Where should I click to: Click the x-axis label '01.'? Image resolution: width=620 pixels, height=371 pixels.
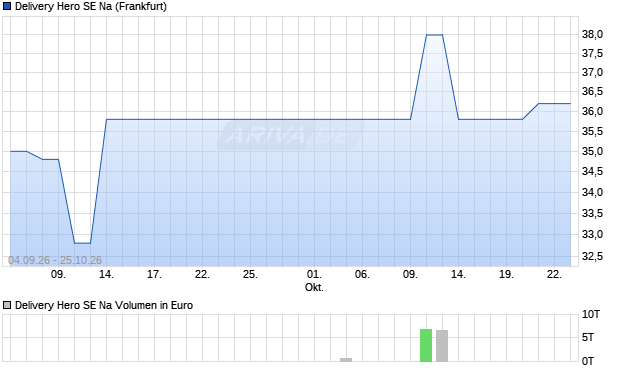(x=314, y=274)
